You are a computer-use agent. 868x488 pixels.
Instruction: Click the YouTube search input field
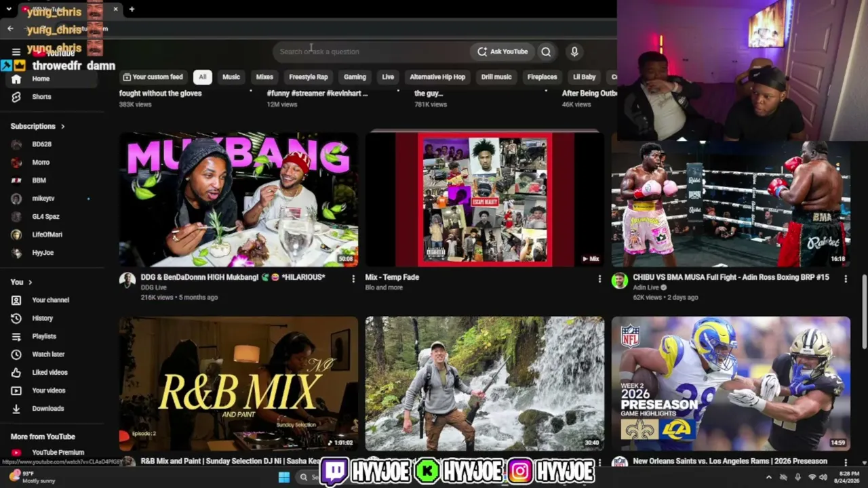(371, 52)
